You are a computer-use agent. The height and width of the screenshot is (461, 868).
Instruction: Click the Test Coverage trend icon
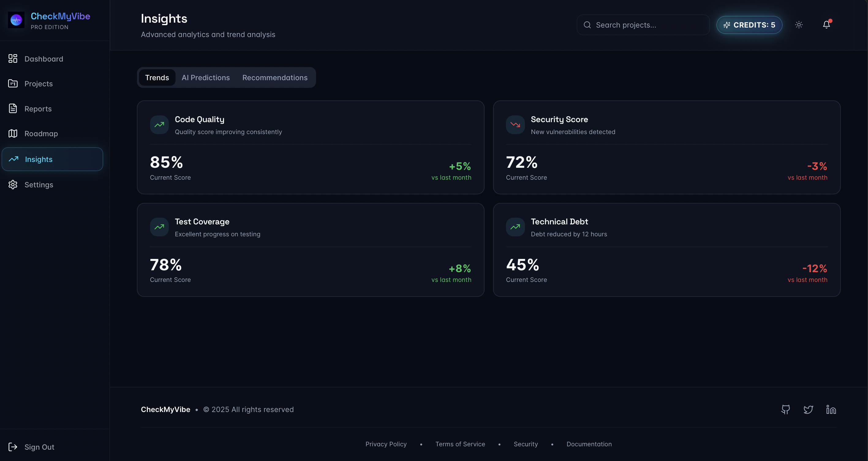(159, 227)
